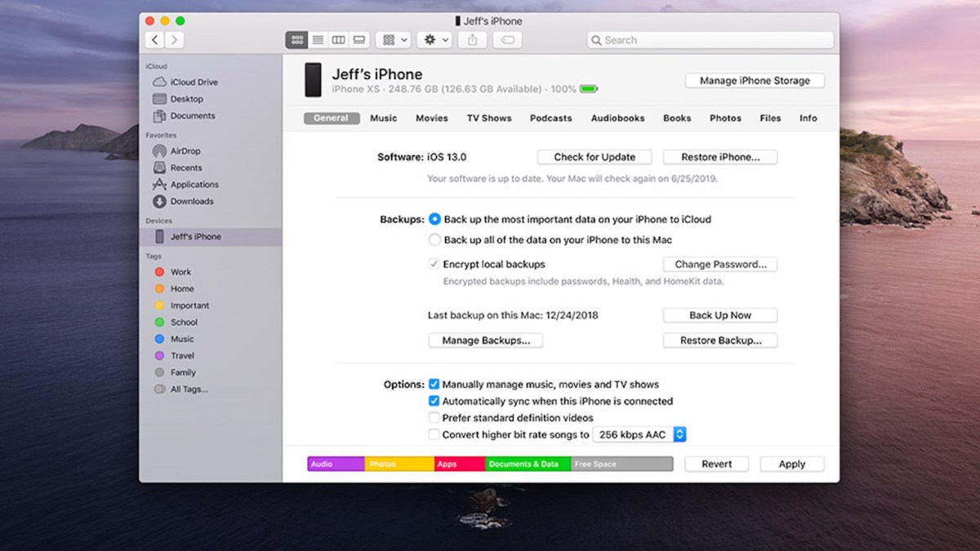Screen dimensions: 980x551
Task: Toggle Manually manage music, movies checkbox
Action: [x=434, y=384]
